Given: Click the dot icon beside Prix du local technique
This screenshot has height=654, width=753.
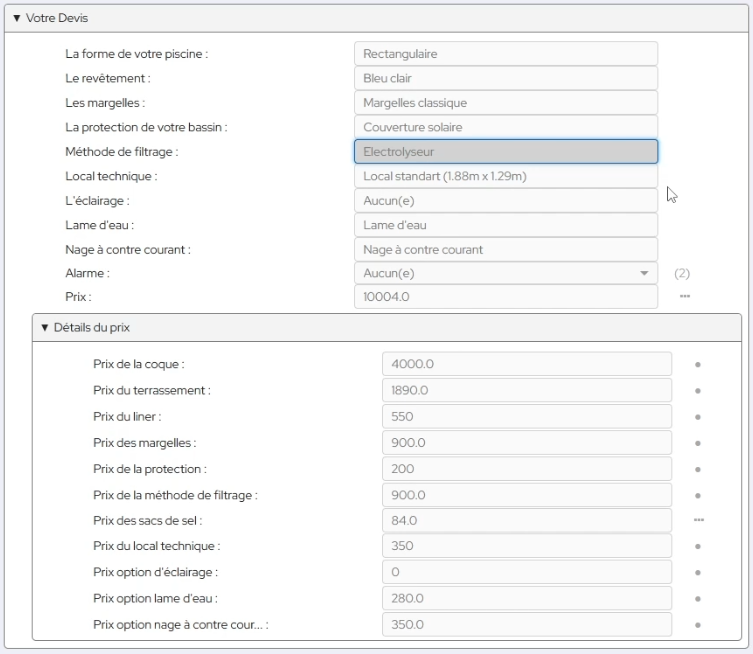Looking at the screenshot, I should (x=698, y=546).
